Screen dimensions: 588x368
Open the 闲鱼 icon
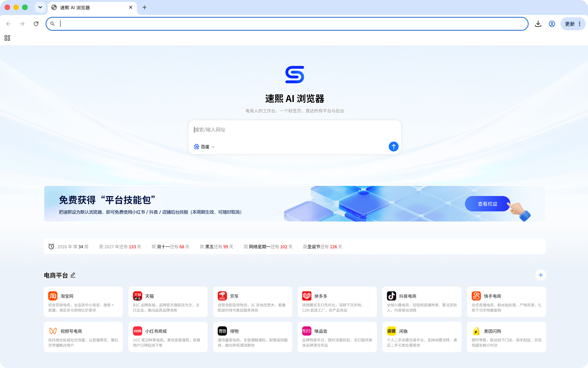click(391, 331)
